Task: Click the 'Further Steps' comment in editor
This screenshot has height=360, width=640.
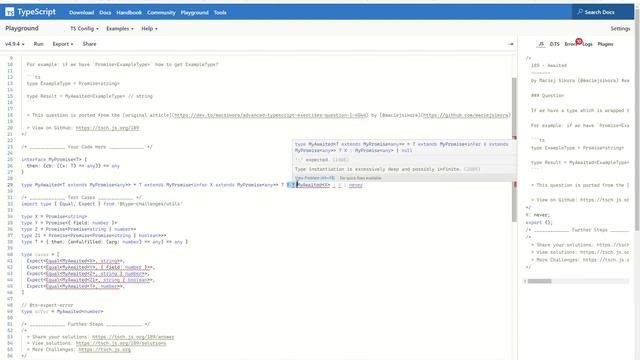Action: (x=86, y=324)
